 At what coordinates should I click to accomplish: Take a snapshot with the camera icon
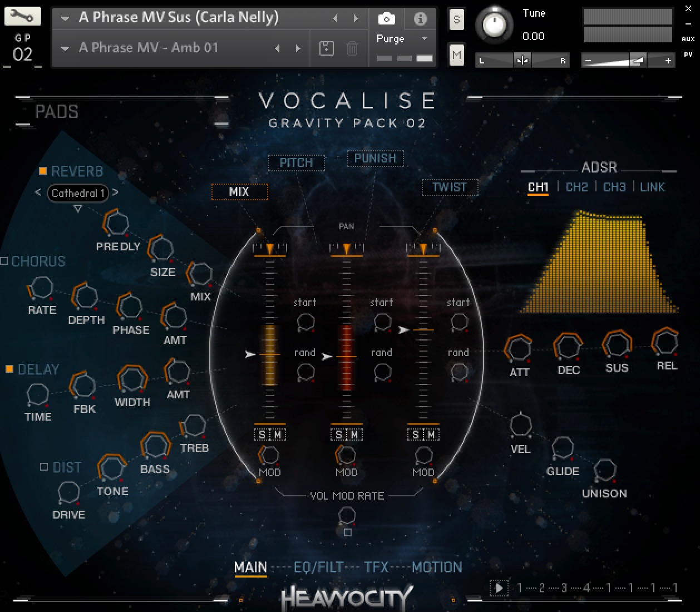coord(386,19)
